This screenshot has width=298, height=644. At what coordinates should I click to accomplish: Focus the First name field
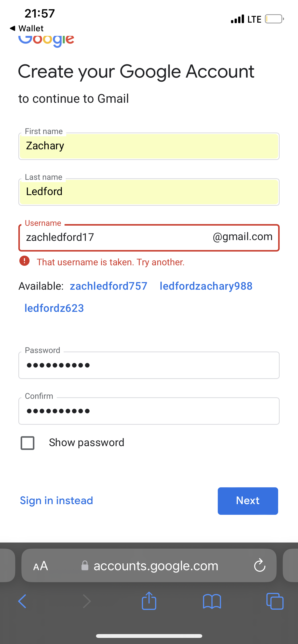[149, 146]
